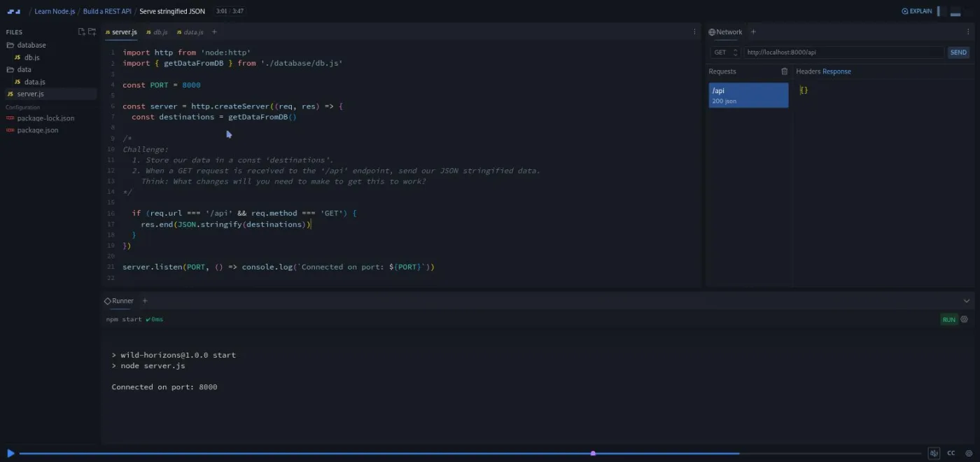Open data.js in the file tree
The image size is (980, 462).
click(34, 82)
